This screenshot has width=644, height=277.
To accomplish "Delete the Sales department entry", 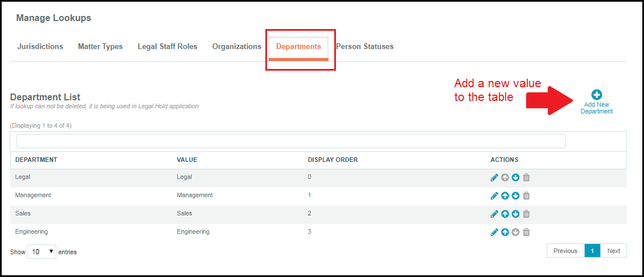I will (x=526, y=214).
